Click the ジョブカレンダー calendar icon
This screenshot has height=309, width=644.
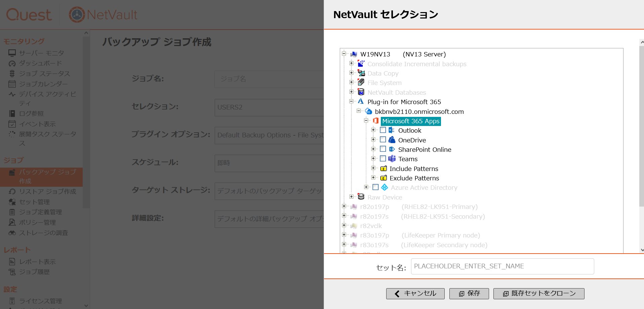(x=12, y=84)
